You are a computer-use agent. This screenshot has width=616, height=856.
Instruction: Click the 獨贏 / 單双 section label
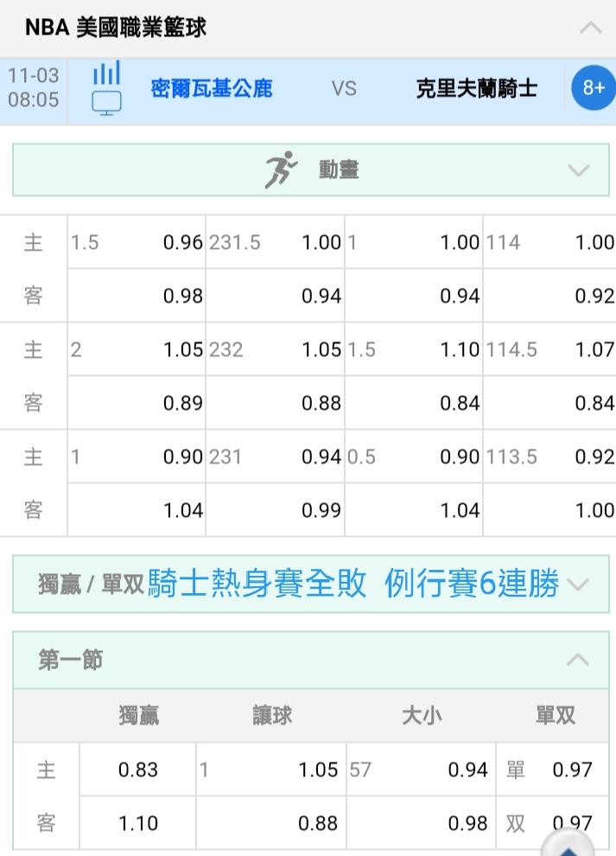click(91, 585)
